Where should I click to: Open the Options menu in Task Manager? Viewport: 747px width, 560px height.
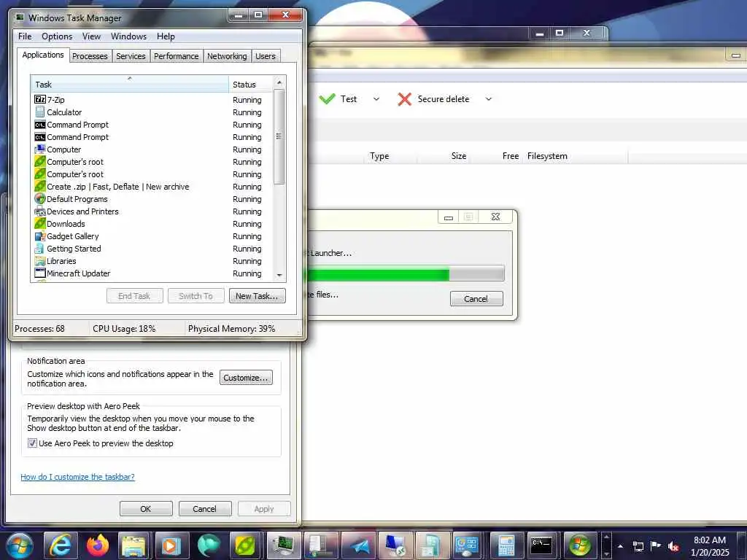[x=57, y=36]
